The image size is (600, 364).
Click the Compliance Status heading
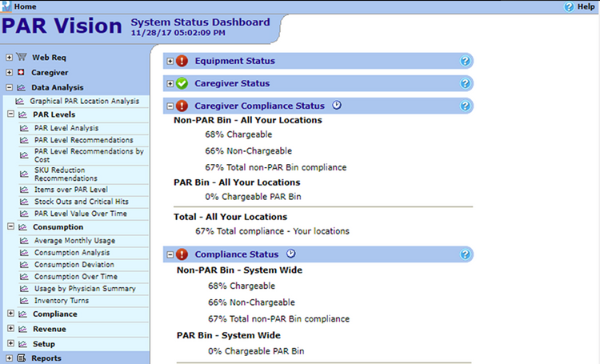coord(237,254)
